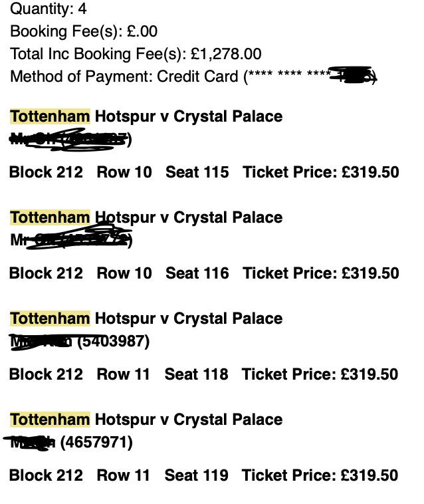
Task: Click the customer number 4657971
Action: [96, 442]
